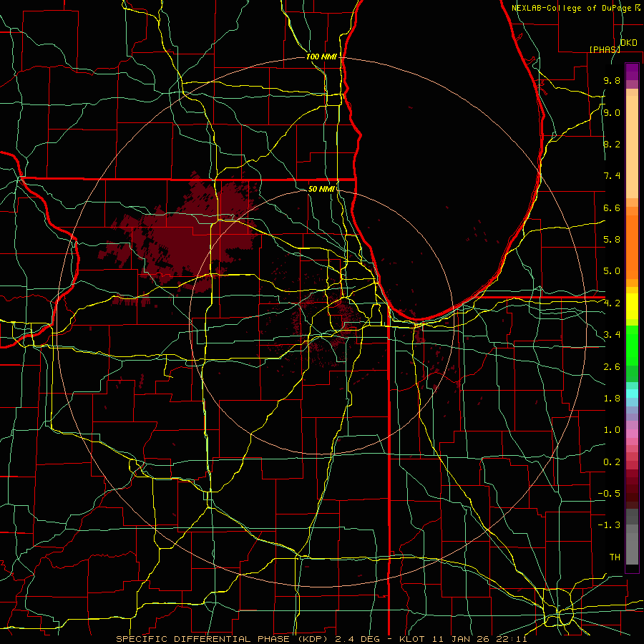This screenshot has height=644, width=644.
Task: Click the 6.6 value on the legend
Action: (x=612, y=208)
